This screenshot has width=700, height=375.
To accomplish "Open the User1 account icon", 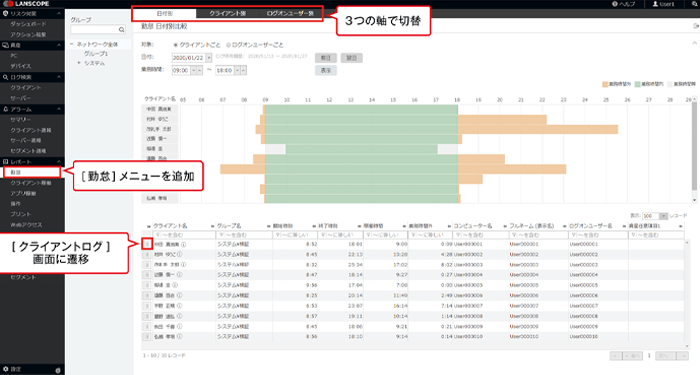I will tap(655, 4).
